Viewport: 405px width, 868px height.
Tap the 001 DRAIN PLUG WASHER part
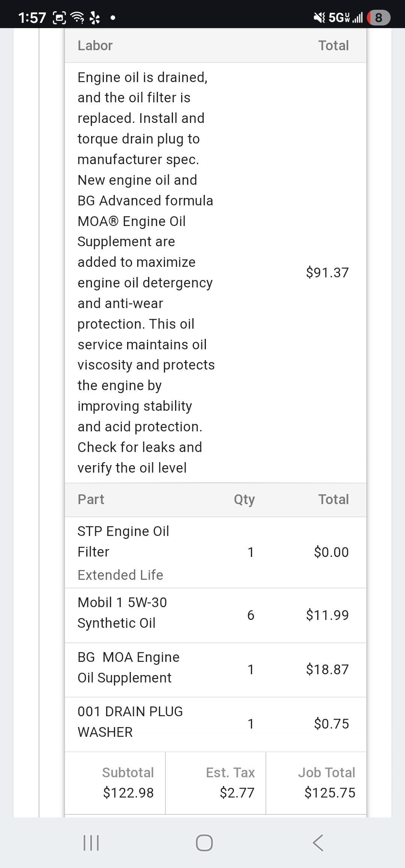pyautogui.click(x=130, y=721)
